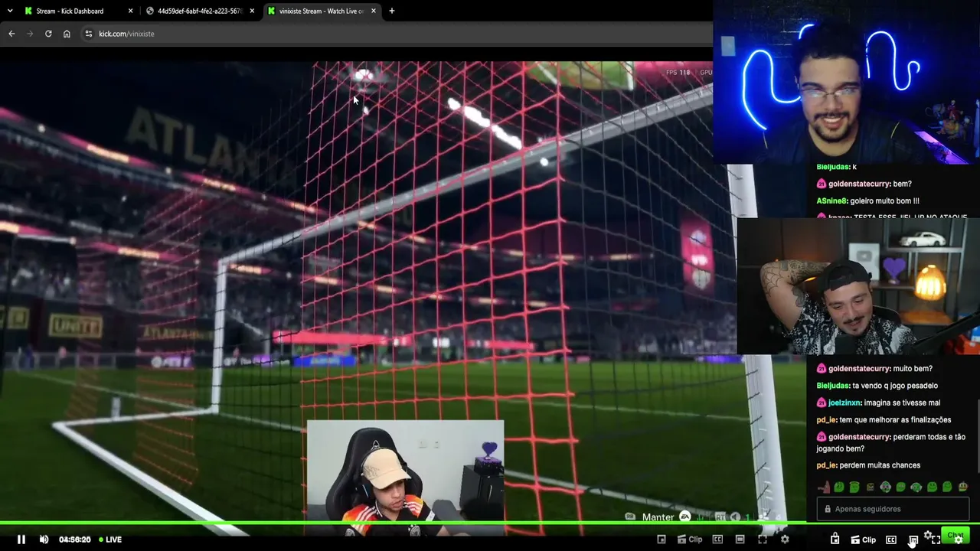Click the 'Apenas seguidores' chat input field
Image resolution: width=980 pixels, height=551 pixels.
893,509
